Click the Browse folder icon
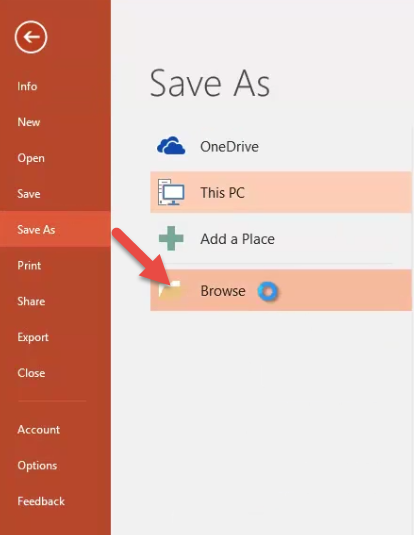 coord(170,290)
